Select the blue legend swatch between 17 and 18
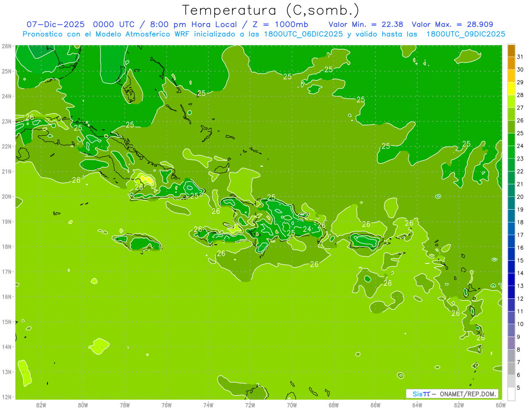Image resolution: width=532 pixels, height=411 pixels. click(x=511, y=228)
